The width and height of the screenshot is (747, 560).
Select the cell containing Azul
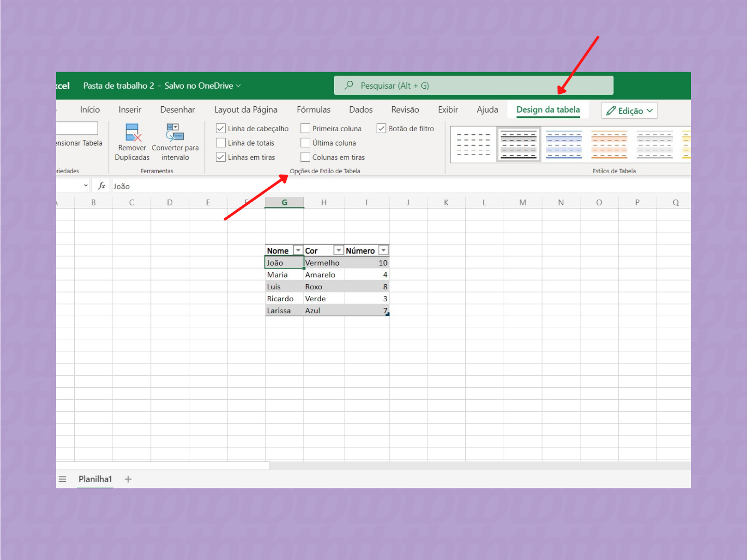click(x=324, y=311)
